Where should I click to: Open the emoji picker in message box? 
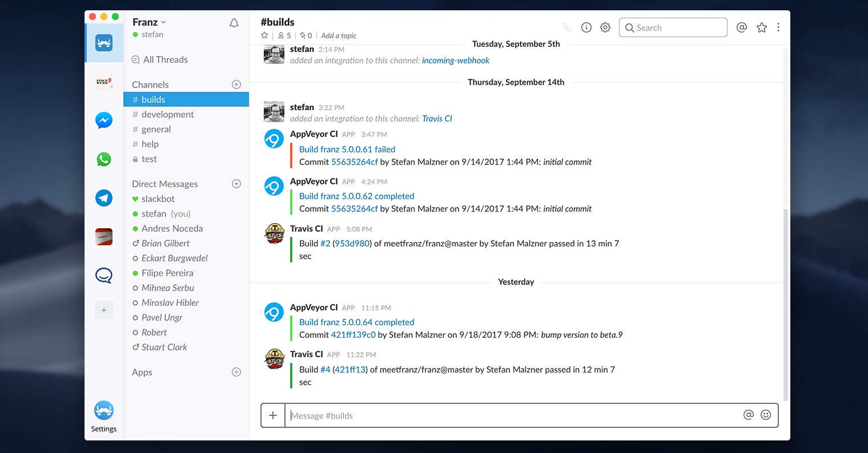pos(766,415)
